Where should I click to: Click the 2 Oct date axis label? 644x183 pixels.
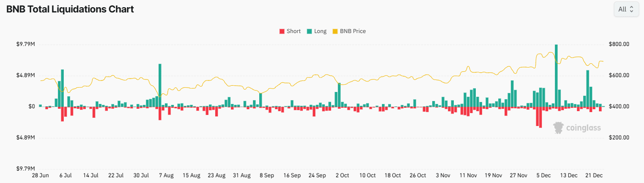[x=342, y=175]
